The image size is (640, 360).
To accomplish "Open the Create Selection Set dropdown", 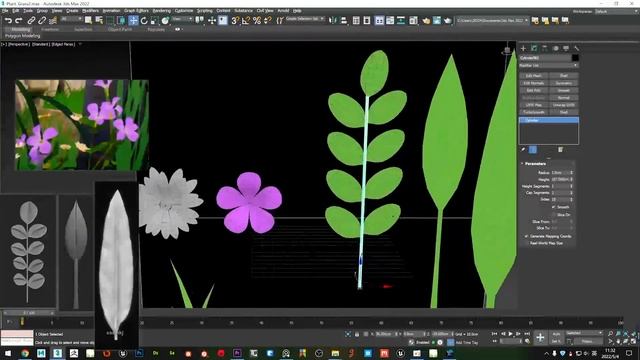I will coord(305,19).
